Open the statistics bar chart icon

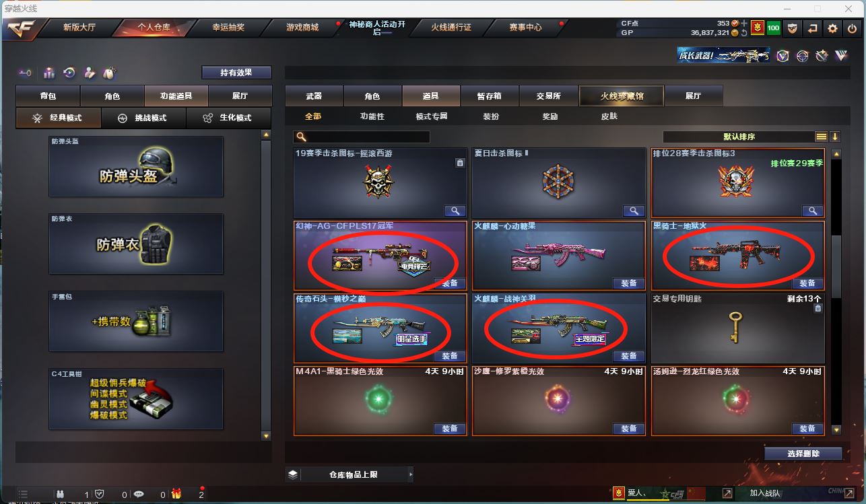(x=49, y=73)
